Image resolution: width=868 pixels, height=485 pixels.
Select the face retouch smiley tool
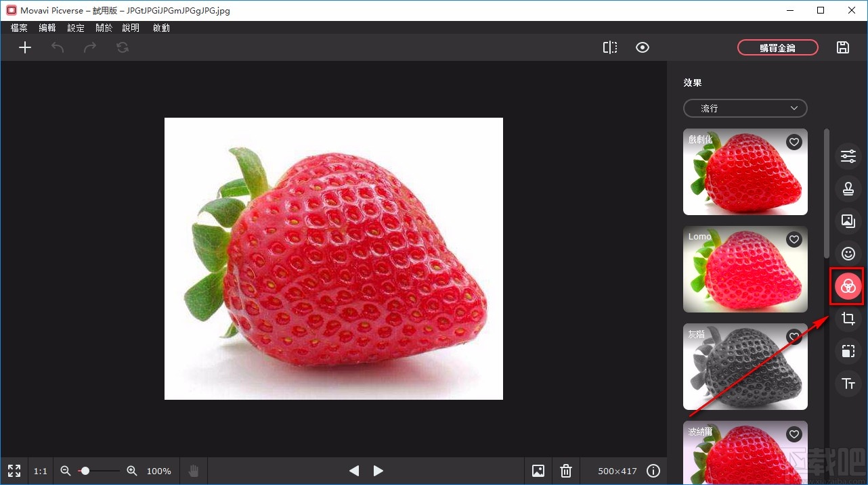coord(848,254)
